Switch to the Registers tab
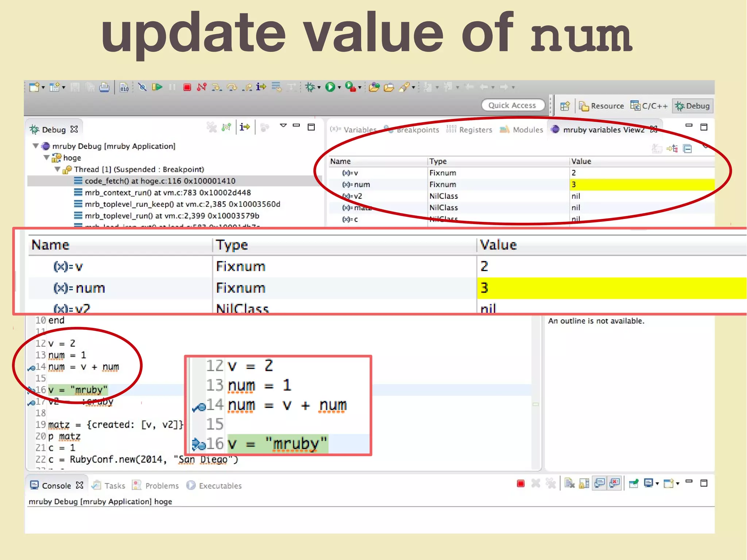Screen dimensions: 747x560 (x=469, y=130)
